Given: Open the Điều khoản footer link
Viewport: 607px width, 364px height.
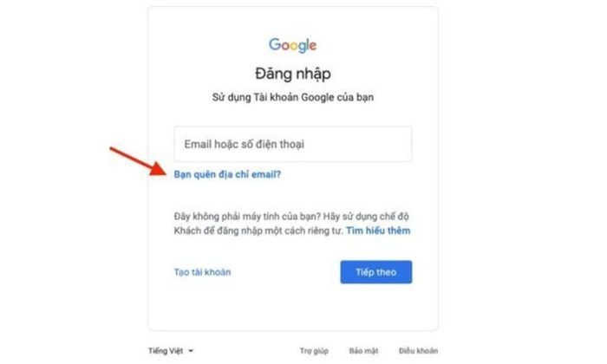Looking at the screenshot, I should click(418, 351).
